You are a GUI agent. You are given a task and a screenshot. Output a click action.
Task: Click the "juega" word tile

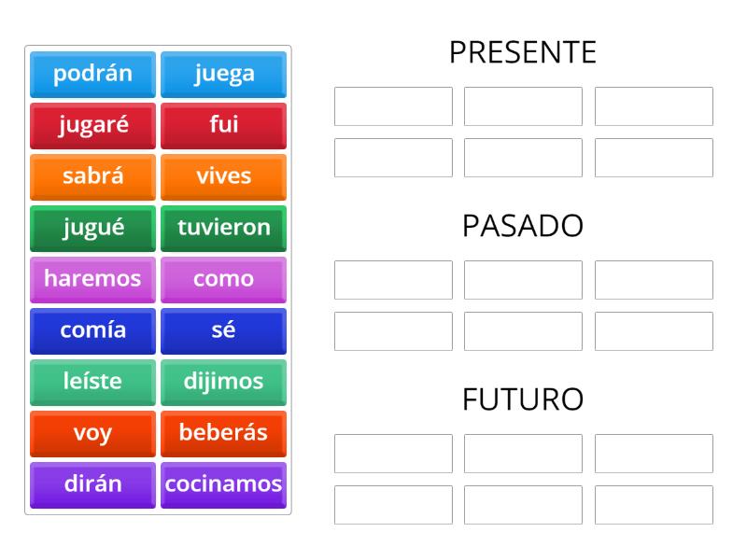tap(223, 75)
